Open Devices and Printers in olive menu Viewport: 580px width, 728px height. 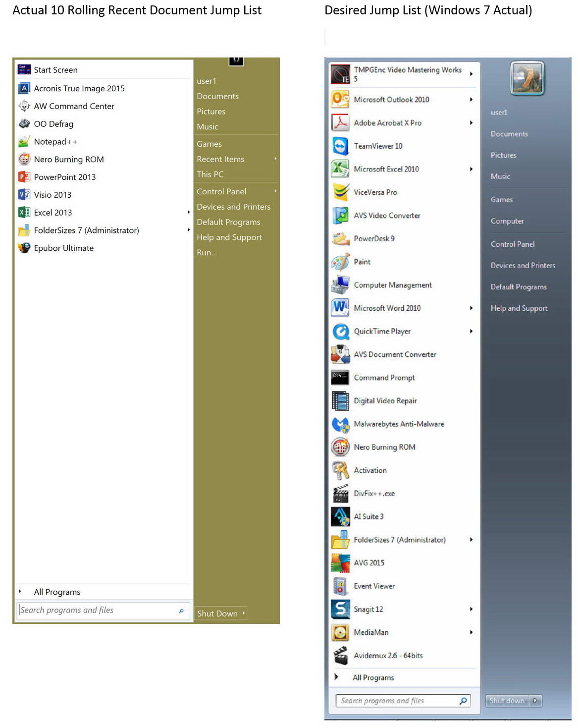tap(233, 207)
